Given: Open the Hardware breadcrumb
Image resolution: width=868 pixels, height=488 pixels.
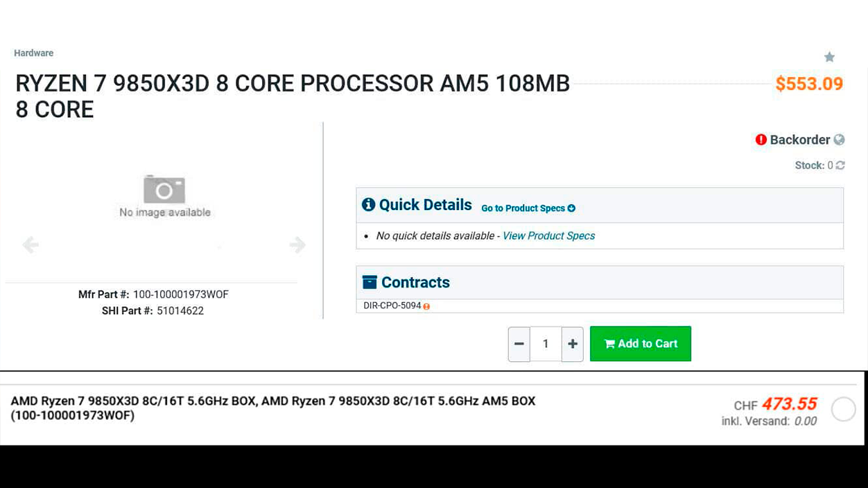Looking at the screenshot, I should click(x=33, y=53).
